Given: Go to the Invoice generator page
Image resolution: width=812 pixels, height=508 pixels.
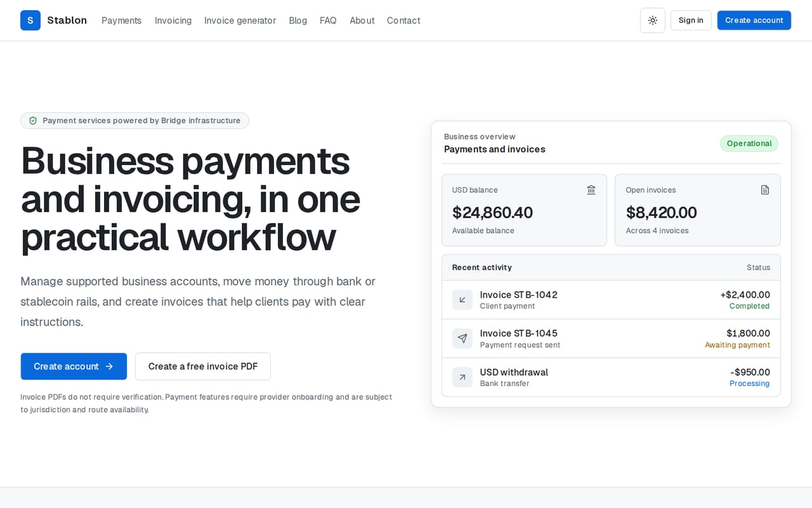Looking at the screenshot, I should click(x=240, y=20).
